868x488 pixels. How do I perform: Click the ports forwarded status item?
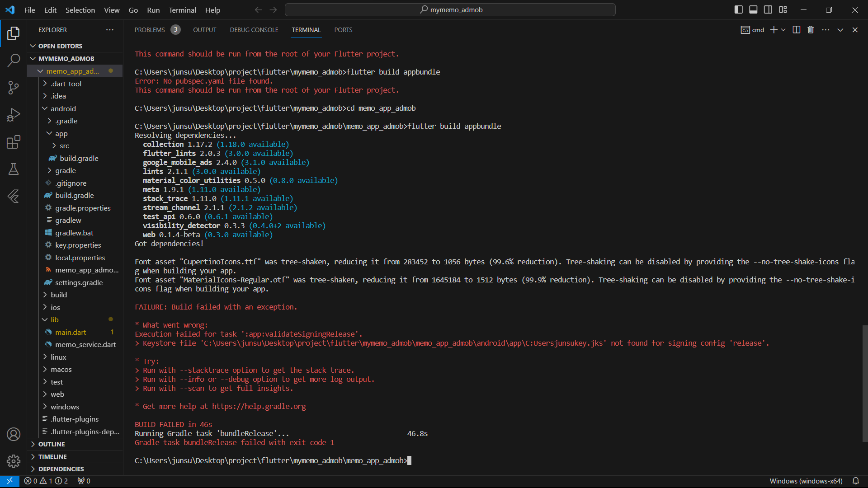84,481
